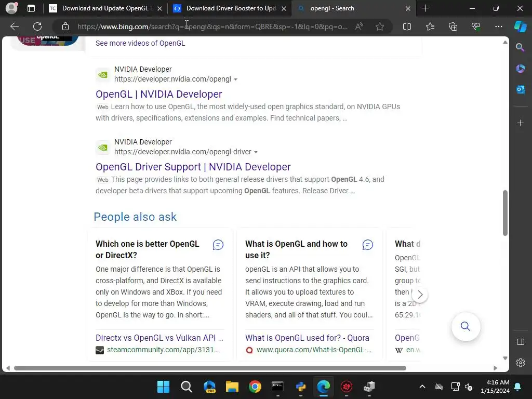The image size is (532, 399).
Task: Chat about 'What is OpenGL and how to use it' card
Action: (368, 245)
